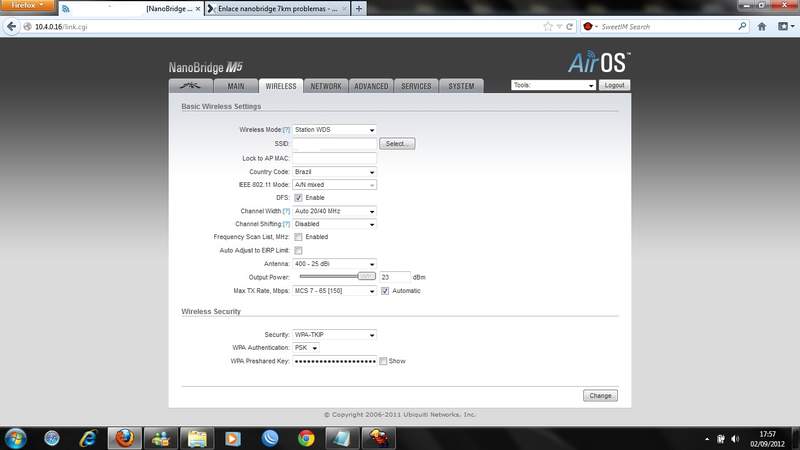The width and height of the screenshot is (800, 450).
Task: Open the bookmarks menu icon at toolbar right
Action: (785, 27)
